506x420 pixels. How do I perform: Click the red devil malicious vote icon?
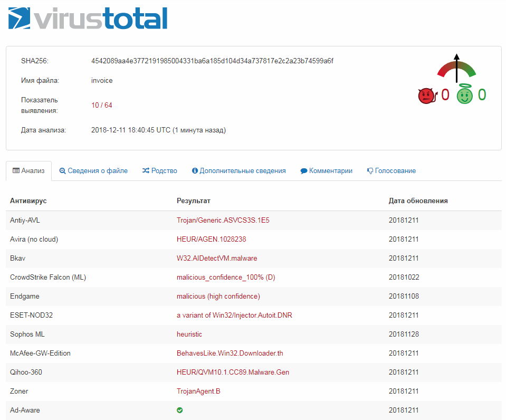(426, 96)
